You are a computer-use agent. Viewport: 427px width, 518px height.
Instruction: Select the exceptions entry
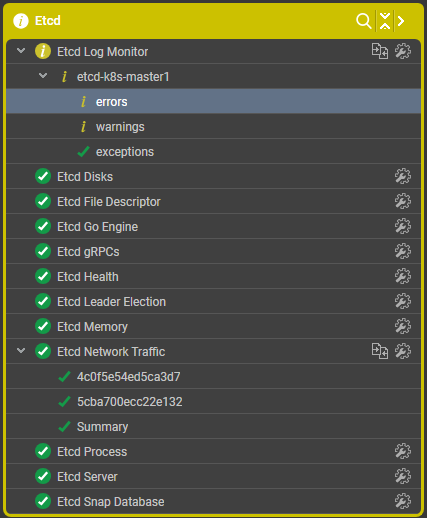click(x=213, y=152)
